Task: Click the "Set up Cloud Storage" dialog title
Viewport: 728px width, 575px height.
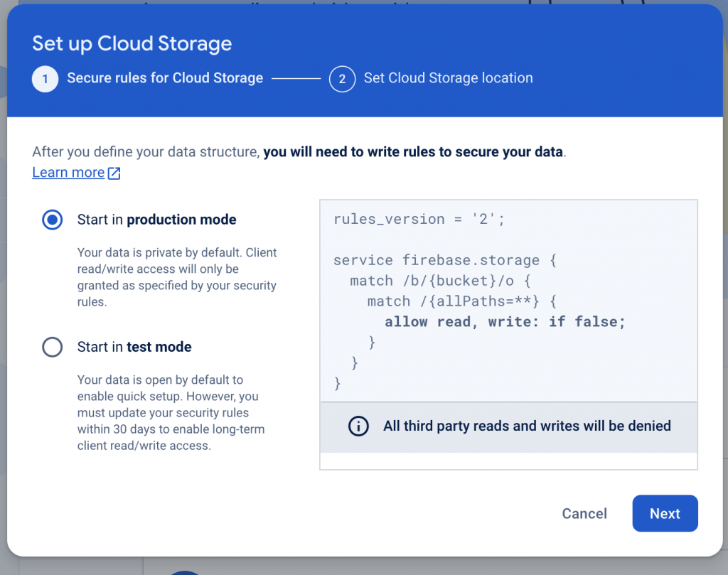Action: (x=132, y=43)
